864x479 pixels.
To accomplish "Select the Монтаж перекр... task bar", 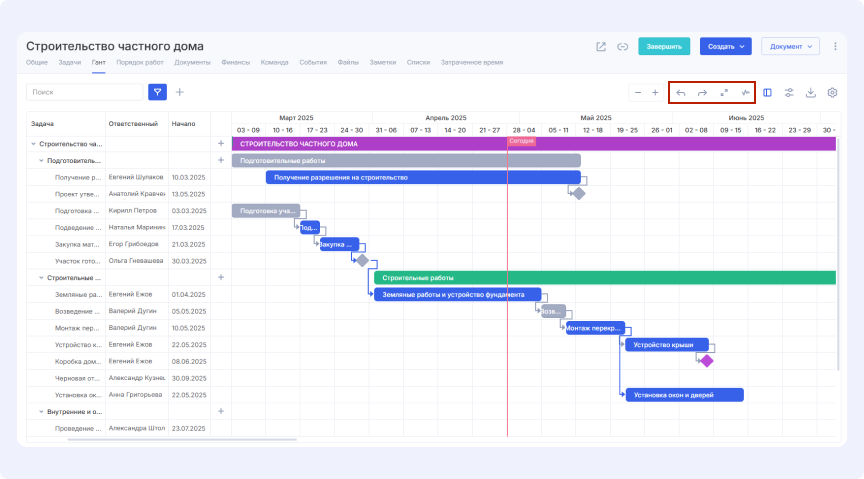I will 595,328.
